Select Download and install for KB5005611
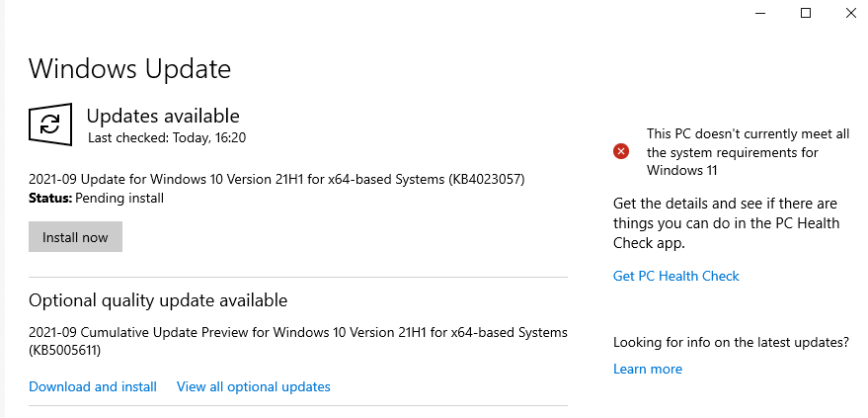868x418 pixels. tap(93, 386)
